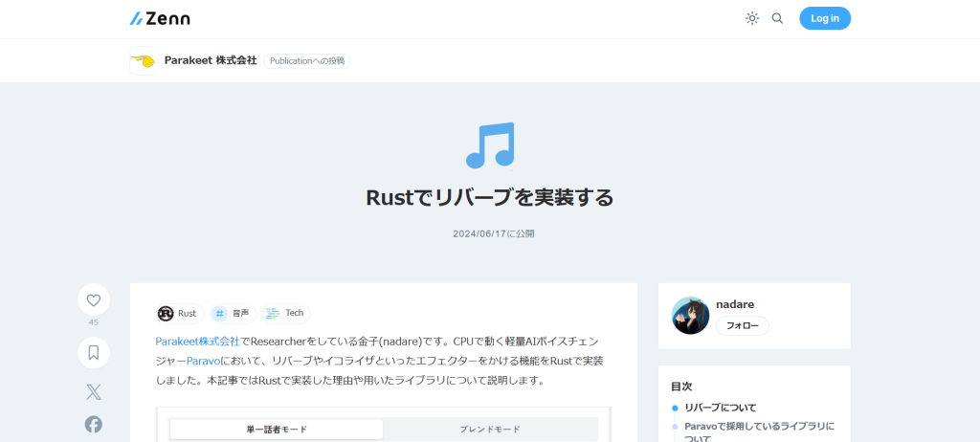Like the article with heart icon

94,299
